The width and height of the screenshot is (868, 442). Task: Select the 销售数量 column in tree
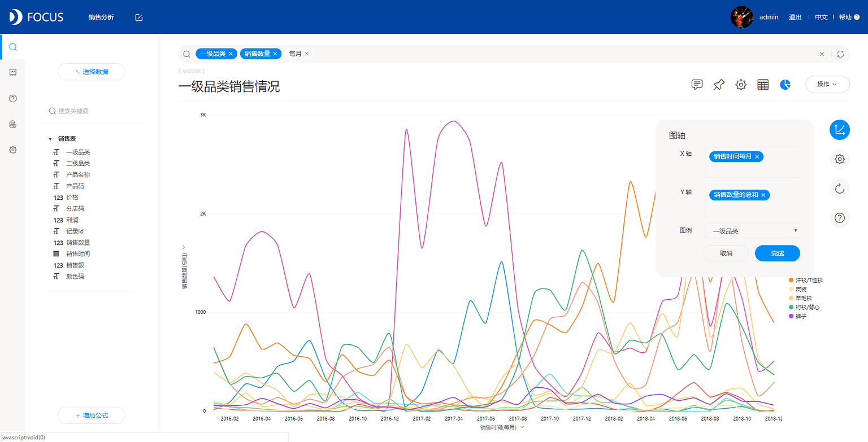point(78,243)
